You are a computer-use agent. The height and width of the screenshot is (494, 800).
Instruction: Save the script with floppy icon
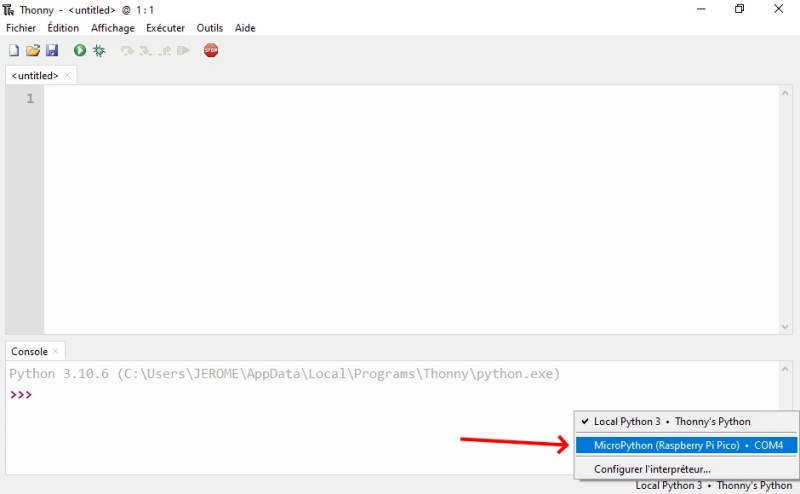click(52, 50)
